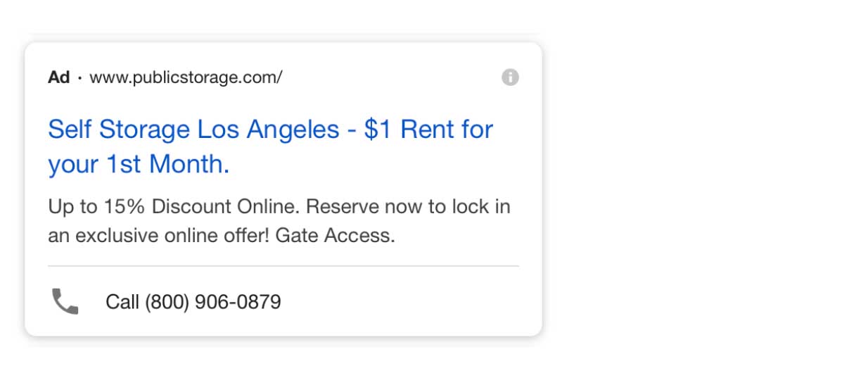Click the "Gate Access." text

(x=336, y=235)
